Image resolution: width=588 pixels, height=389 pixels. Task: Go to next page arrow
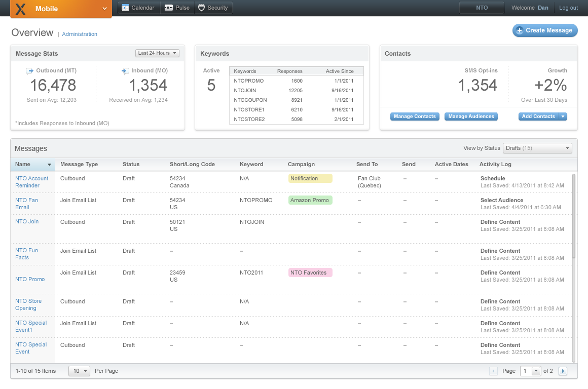[563, 371]
